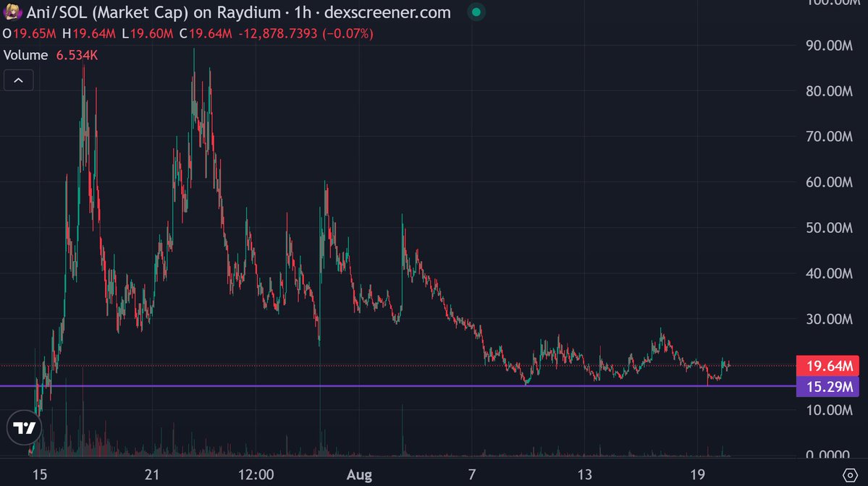Click the change value -12,878.7393 (-0.07%)

coord(306,34)
